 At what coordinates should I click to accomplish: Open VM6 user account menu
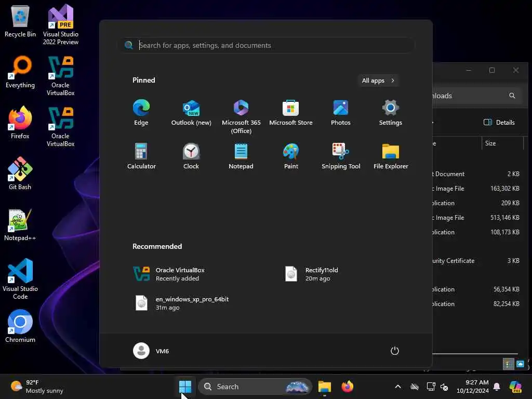151,351
